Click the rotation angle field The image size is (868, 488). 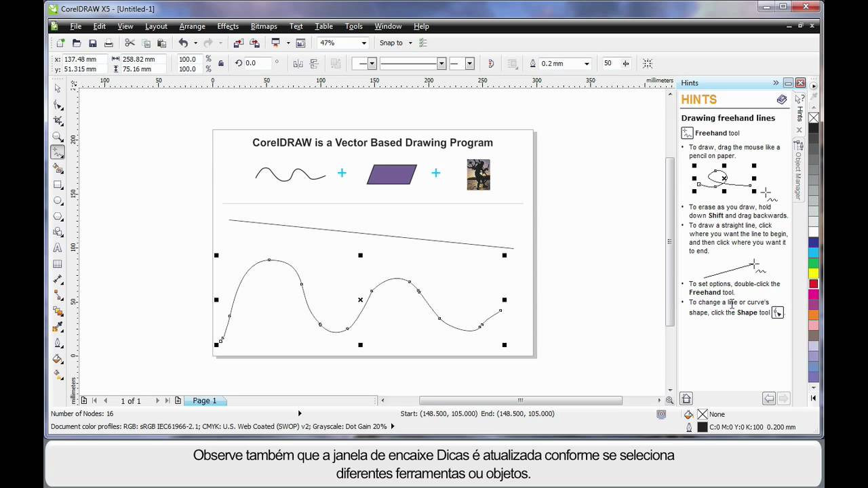point(257,64)
